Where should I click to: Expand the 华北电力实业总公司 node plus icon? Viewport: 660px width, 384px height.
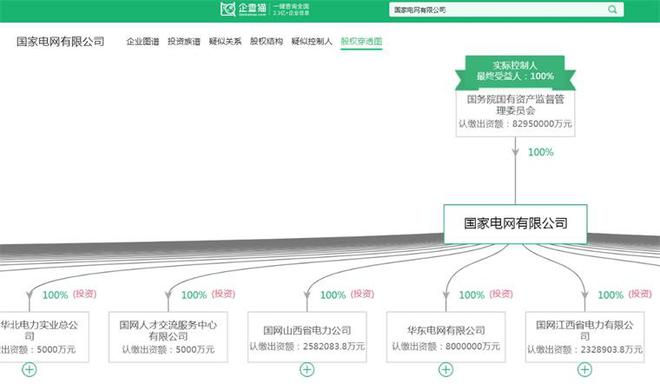(29, 370)
